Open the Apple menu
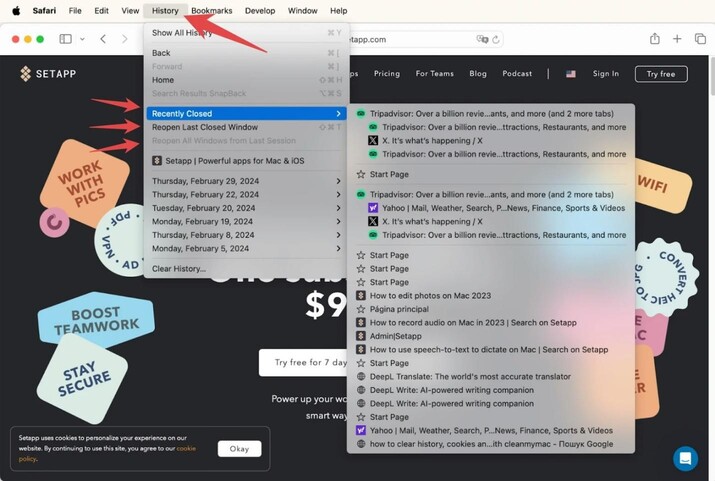 tap(16, 10)
